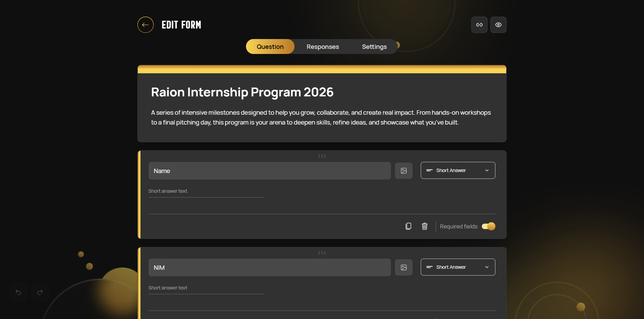Screen dimensions: 644x319
Task: Toggle Required fields for the Name question
Action: 489,226
